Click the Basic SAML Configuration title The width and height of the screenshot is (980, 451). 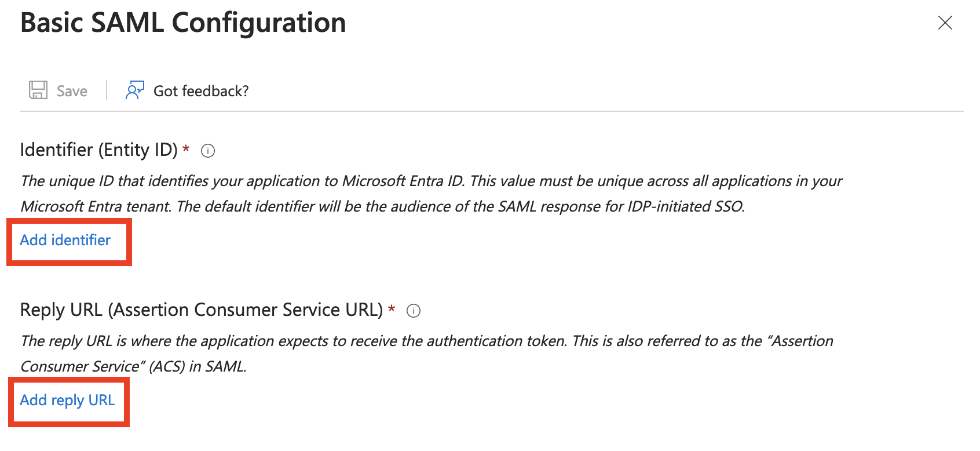pyautogui.click(x=183, y=23)
